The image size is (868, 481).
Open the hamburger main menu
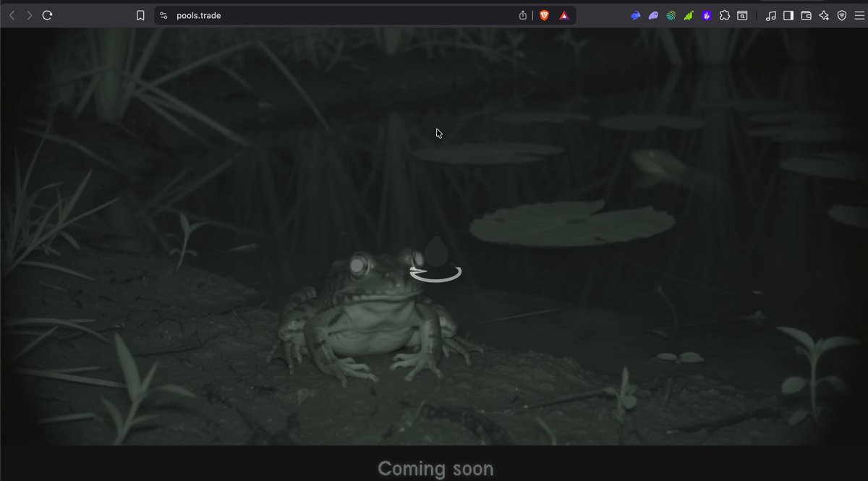[859, 15]
